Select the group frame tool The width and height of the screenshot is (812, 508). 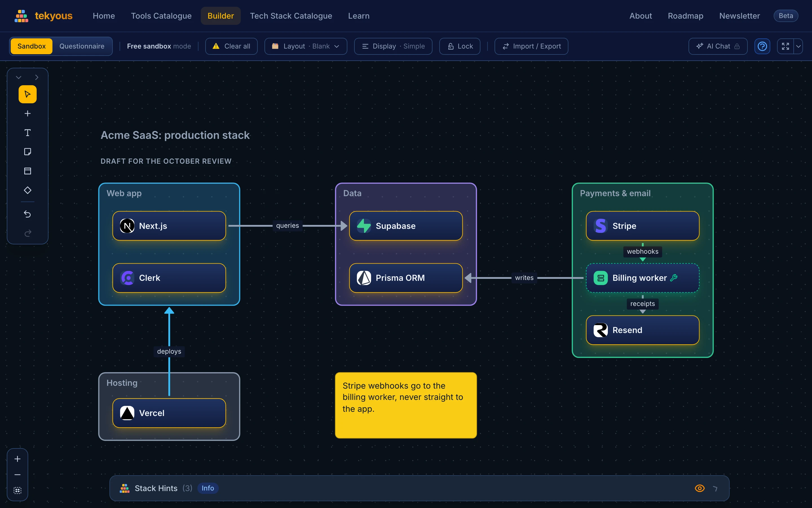coord(28,171)
